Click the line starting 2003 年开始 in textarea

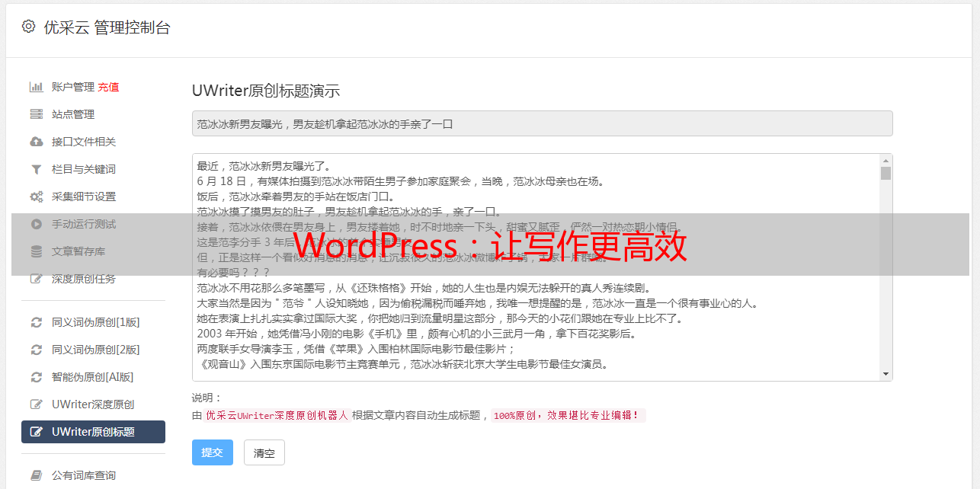[417, 334]
